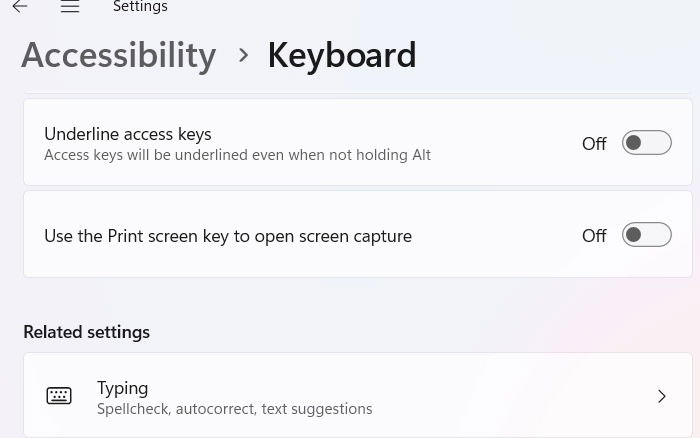Click the breadcrumb chevron before Keyboard

[243, 55]
